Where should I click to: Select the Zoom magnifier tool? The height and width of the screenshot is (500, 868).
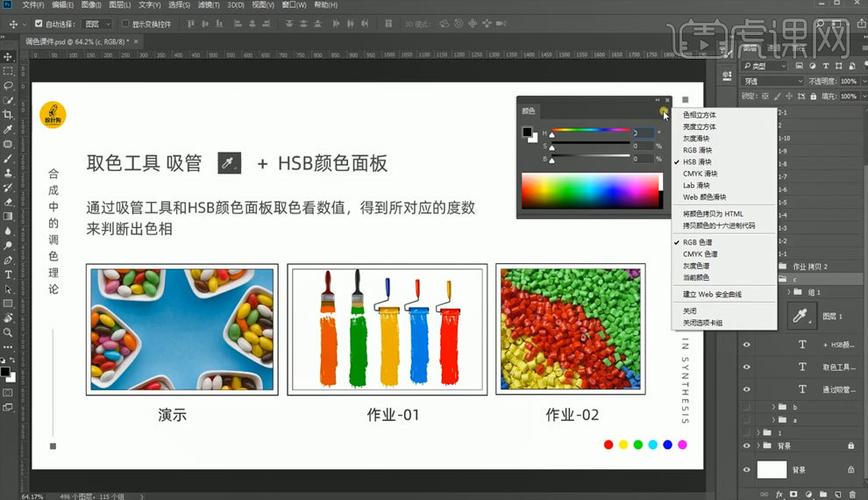[8, 332]
